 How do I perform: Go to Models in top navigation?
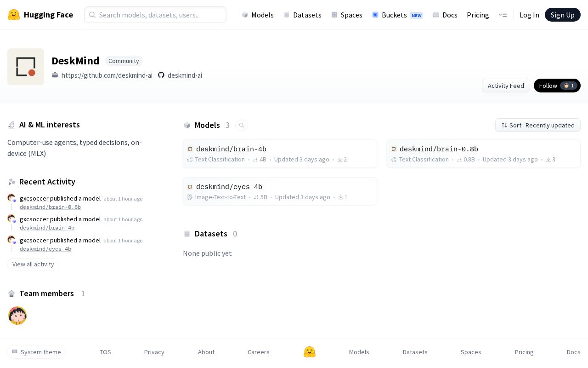coord(258,15)
